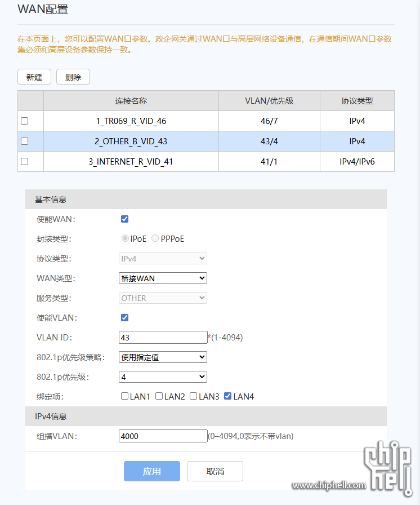This screenshot has width=420, height=505.
Task: Check the box for 1_TR069_R_VID_46 row
Action: click(x=24, y=121)
